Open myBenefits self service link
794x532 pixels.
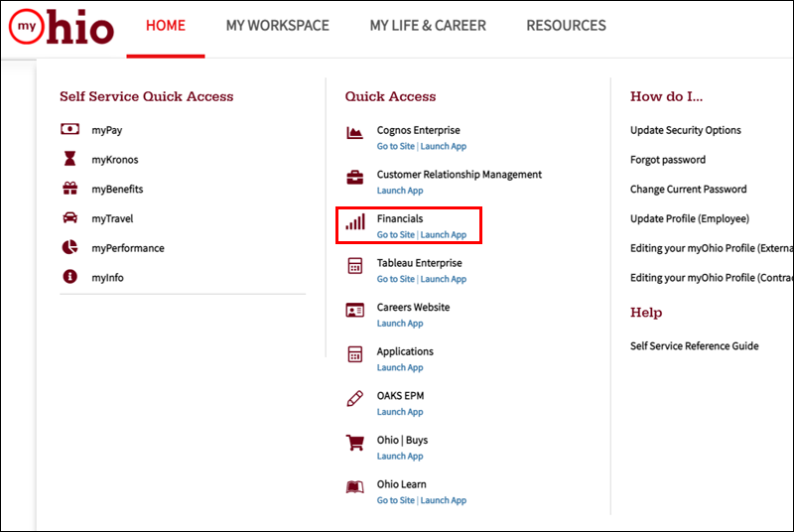[117, 189]
